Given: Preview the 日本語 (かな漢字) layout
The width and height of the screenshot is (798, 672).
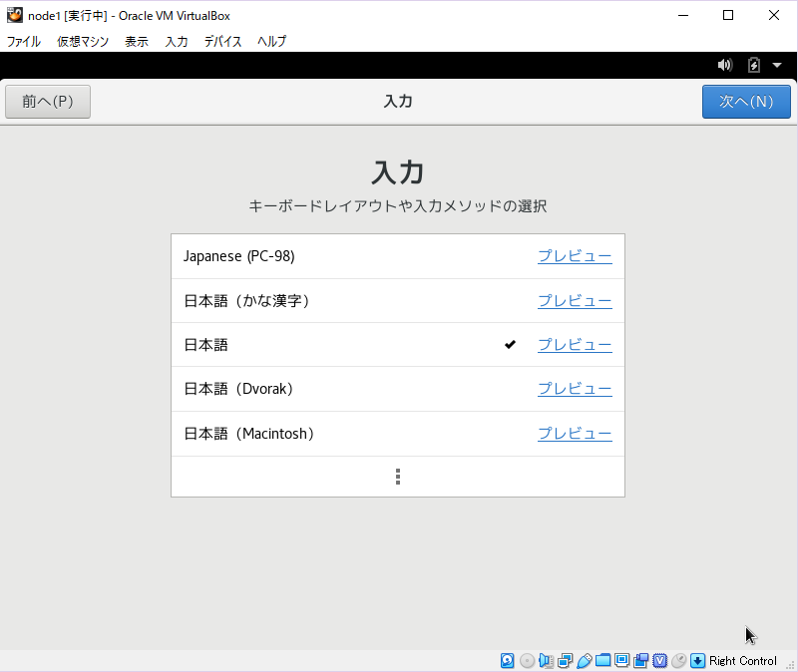Looking at the screenshot, I should 575,301.
